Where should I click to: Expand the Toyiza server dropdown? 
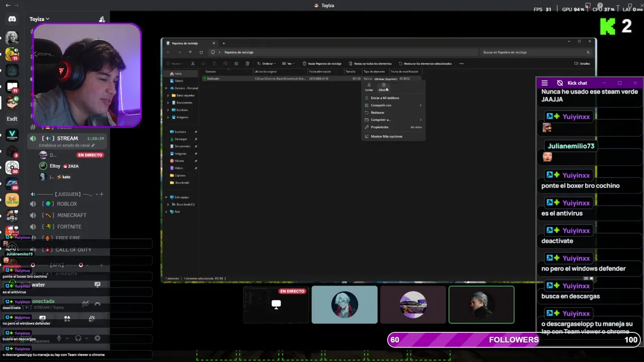(39, 19)
